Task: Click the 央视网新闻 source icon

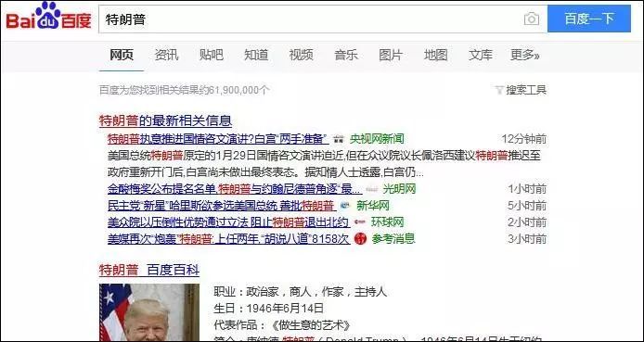Action: click(x=339, y=139)
